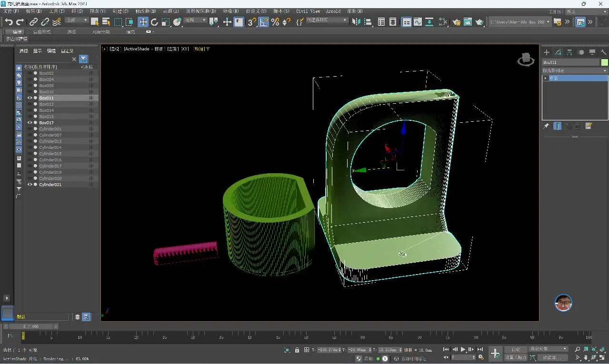Toggle visibility eye for Box017
The width and height of the screenshot is (609, 364).
(x=30, y=123)
